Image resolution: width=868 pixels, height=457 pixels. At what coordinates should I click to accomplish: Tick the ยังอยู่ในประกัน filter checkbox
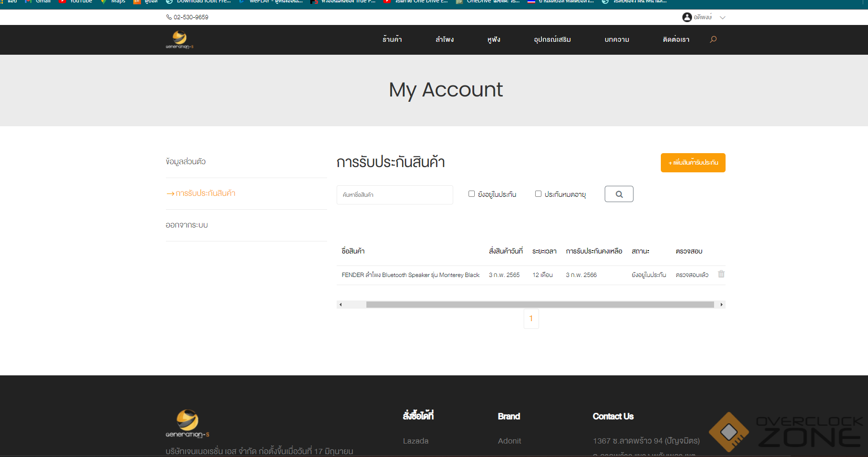click(x=471, y=194)
